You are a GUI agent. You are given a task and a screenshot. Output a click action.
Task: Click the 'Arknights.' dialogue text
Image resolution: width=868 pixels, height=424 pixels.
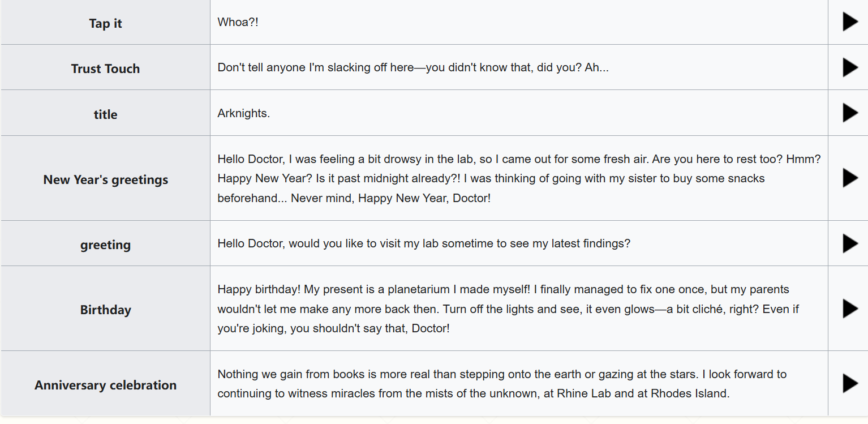[244, 113]
